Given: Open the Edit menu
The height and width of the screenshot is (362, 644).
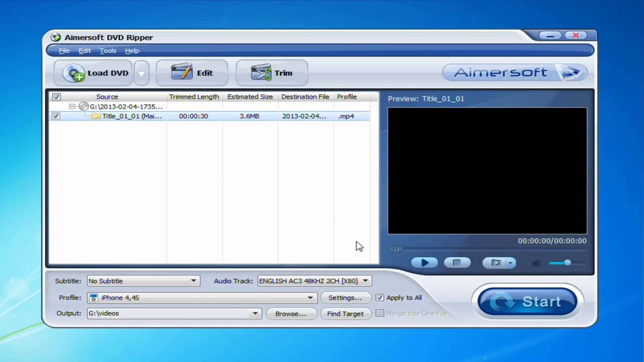Looking at the screenshot, I should coord(85,51).
